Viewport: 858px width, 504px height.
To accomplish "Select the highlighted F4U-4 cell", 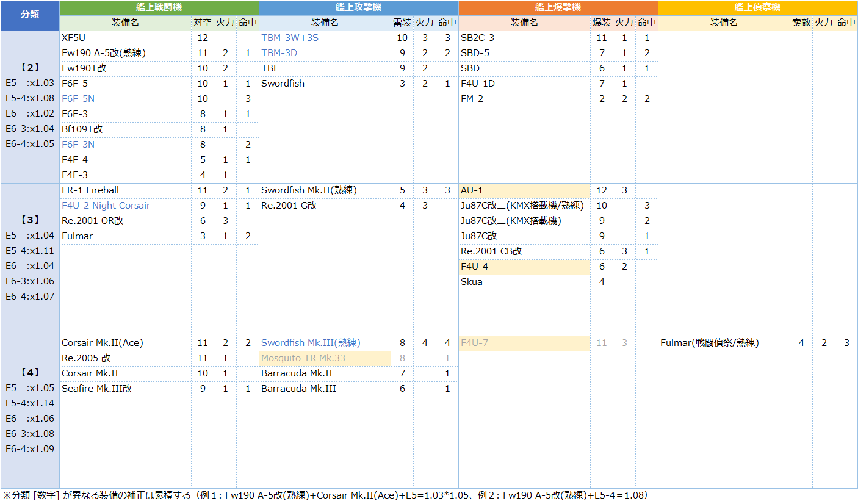I will (x=525, y=267).
